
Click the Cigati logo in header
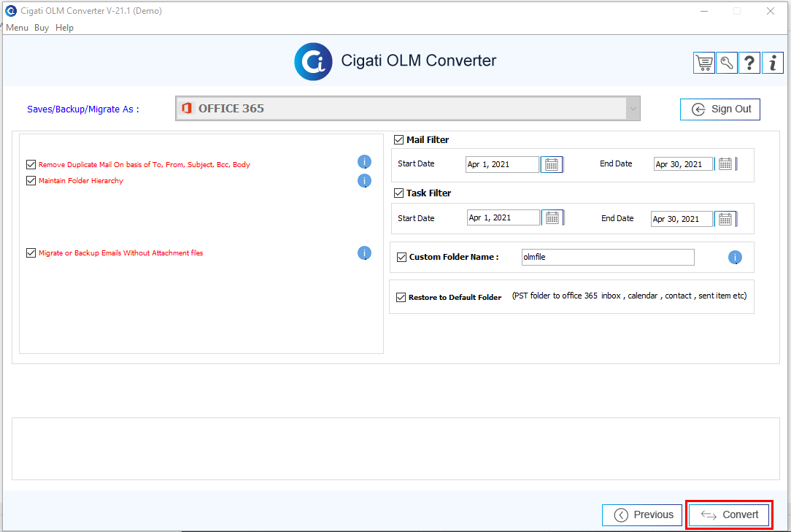click(x=313, y=61)
